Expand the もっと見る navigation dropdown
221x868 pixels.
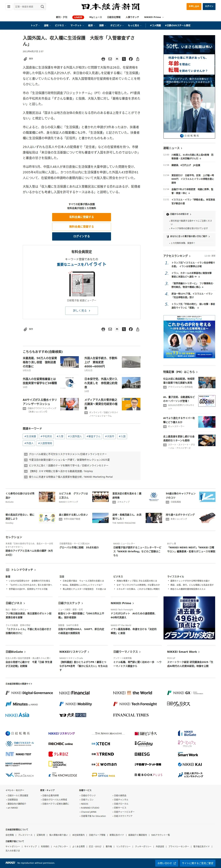[135, 25]
